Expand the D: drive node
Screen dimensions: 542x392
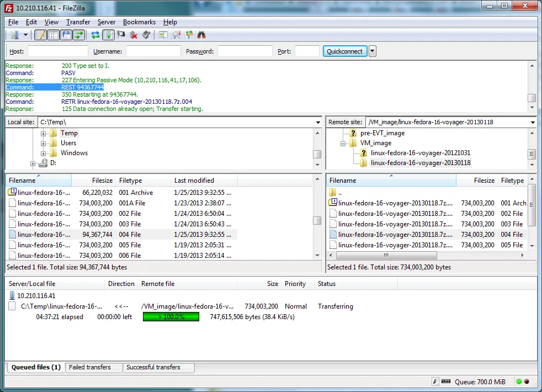click(x=33, y=163)
